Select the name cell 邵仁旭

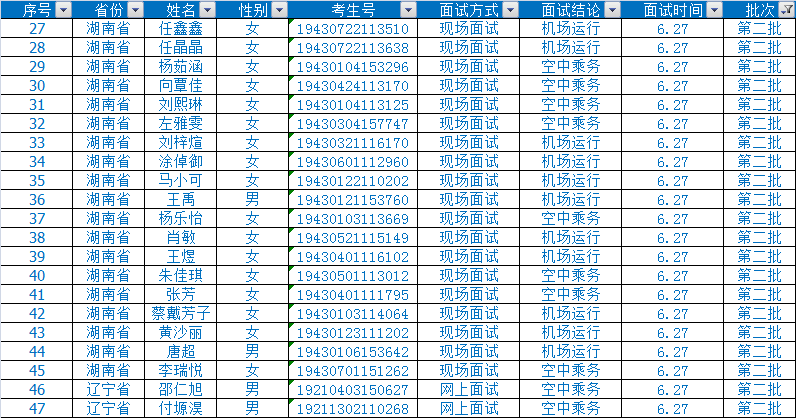click(181, 390)
